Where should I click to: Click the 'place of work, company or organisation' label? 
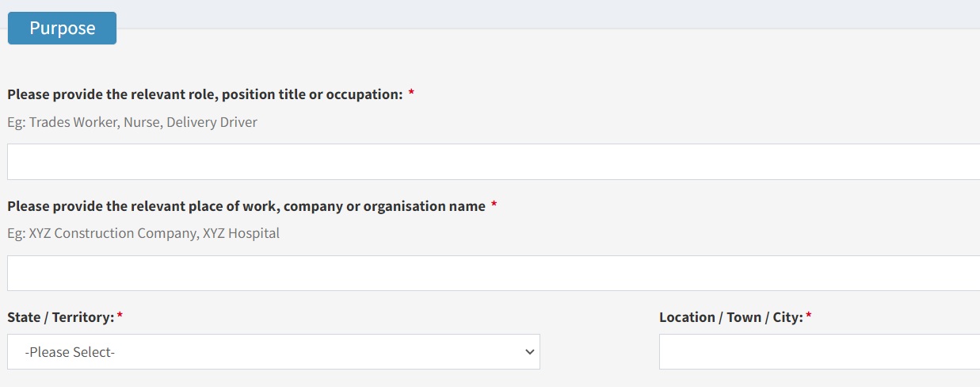click(246, 206)
